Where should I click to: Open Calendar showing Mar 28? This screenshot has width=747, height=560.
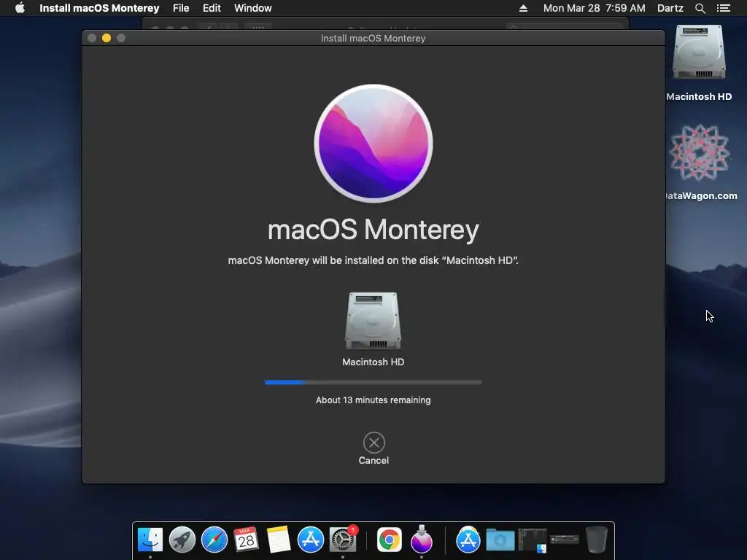247,540
